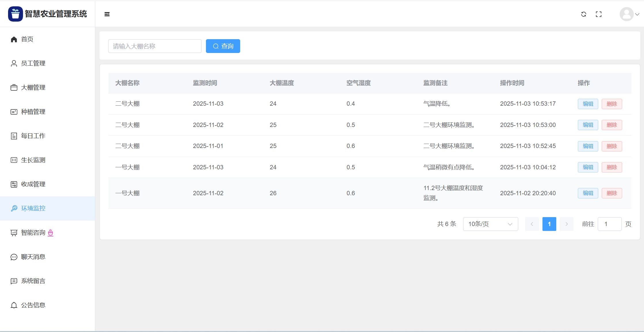The width and height of the screenshot is (644, 332).
Task: Click the 智能咨询 presentation icon
Action: 14,233
